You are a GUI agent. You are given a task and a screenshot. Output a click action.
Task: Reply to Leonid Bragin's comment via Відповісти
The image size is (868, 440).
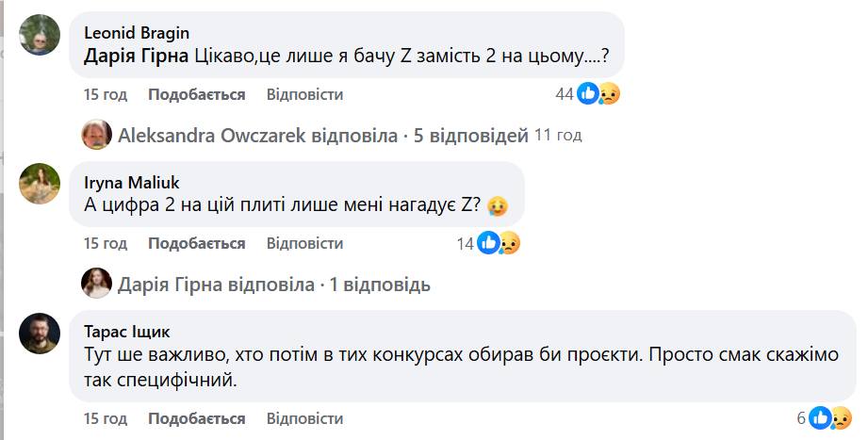(304, 94)
